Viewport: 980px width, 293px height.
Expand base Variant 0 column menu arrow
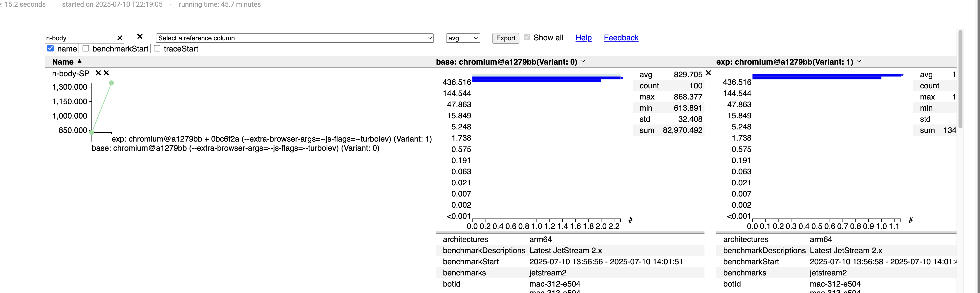[x=583, y=61]
